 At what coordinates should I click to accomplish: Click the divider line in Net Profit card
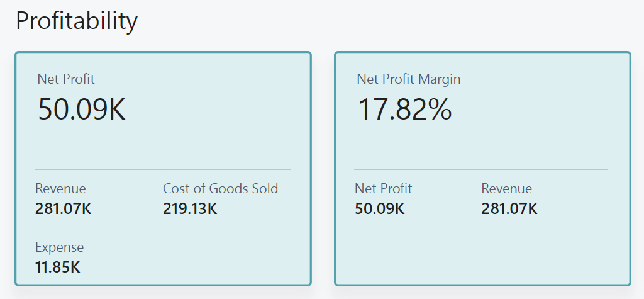[162, 169]
